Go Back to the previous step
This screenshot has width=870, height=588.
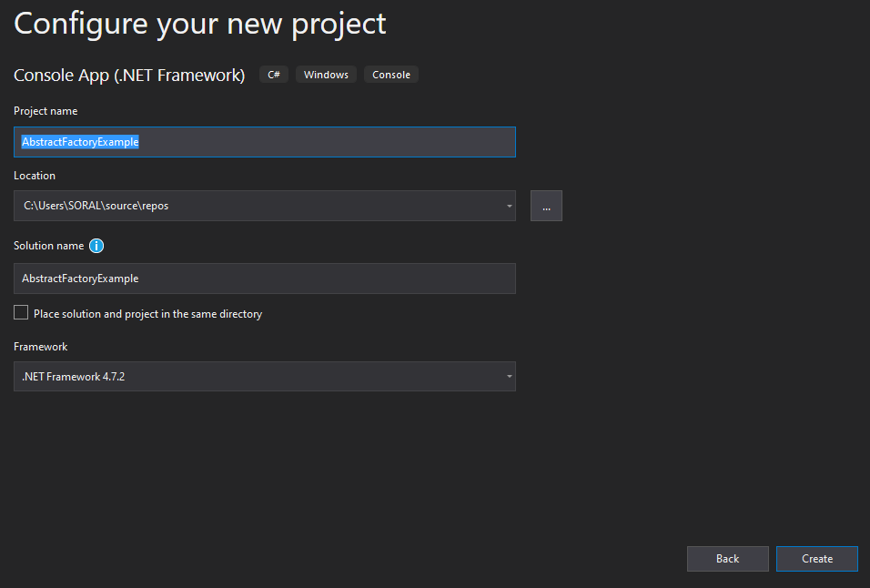tap(727, 559)
